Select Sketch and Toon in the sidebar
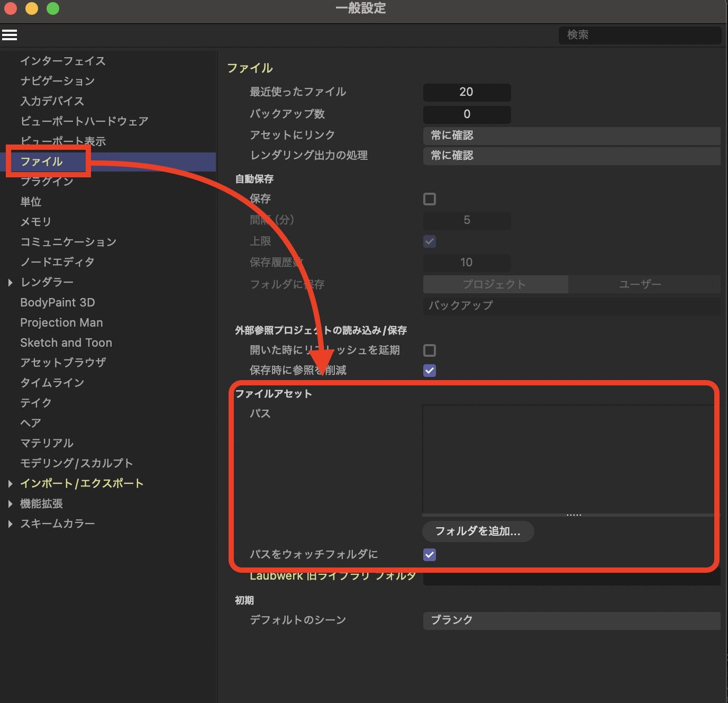728x703 pixels. [66, 343]
